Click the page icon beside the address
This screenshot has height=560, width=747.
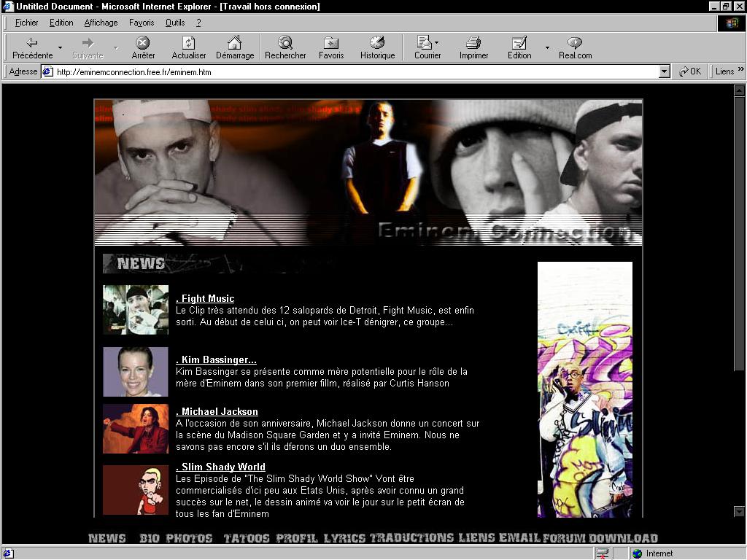pos(47,72)
